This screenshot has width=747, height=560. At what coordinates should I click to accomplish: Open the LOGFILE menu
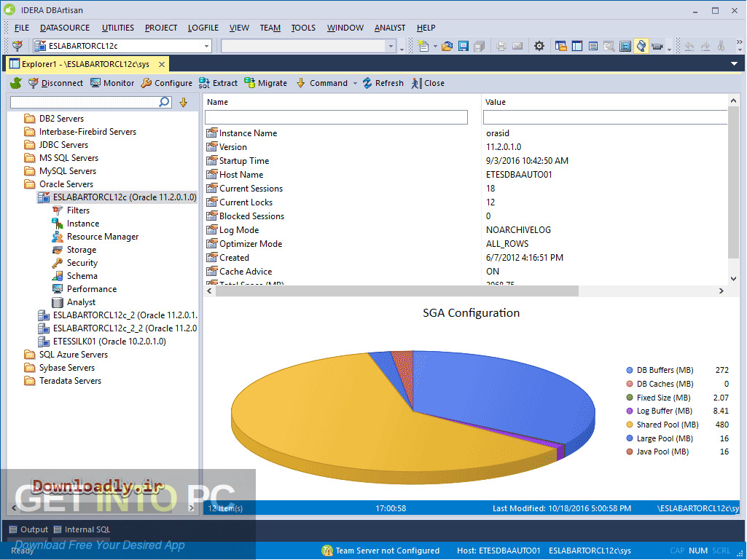tap(203, 28)
